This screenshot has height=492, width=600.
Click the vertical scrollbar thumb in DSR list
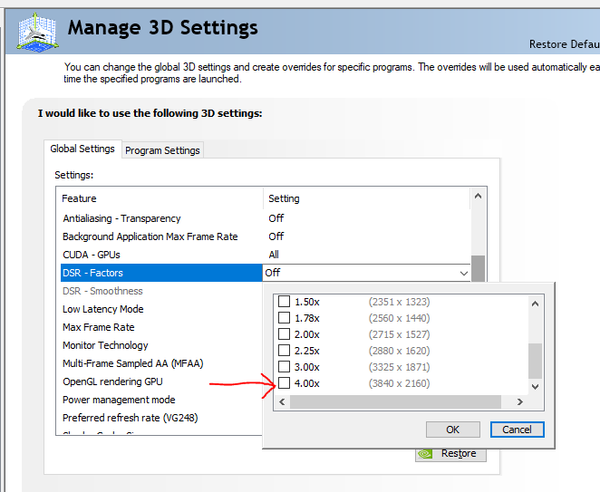(535, 361)
